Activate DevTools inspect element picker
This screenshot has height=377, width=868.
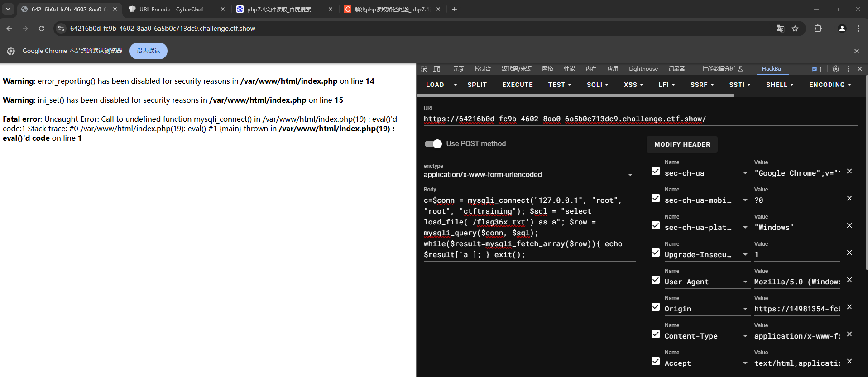pyautogui.click(x=424, y=69)
